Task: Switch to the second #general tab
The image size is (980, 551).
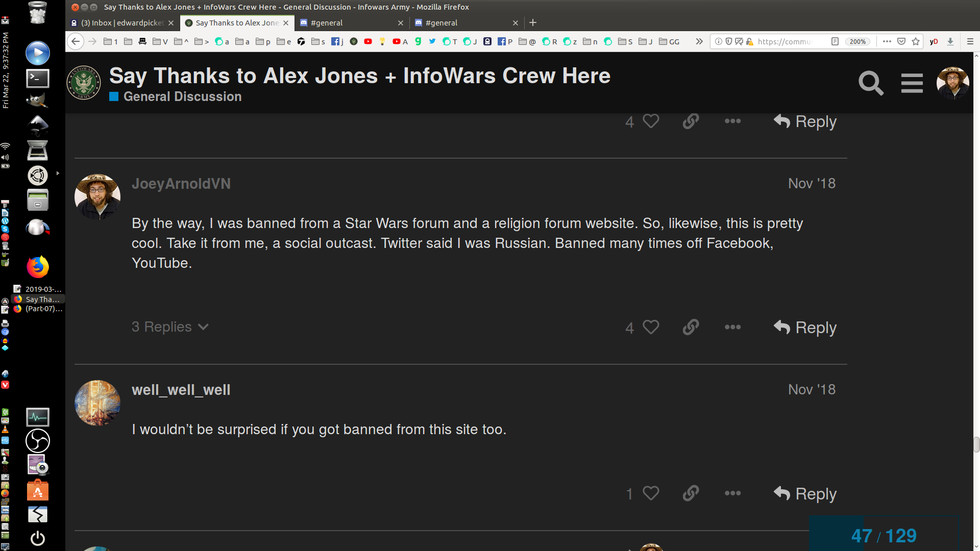Action: (467, 23)
